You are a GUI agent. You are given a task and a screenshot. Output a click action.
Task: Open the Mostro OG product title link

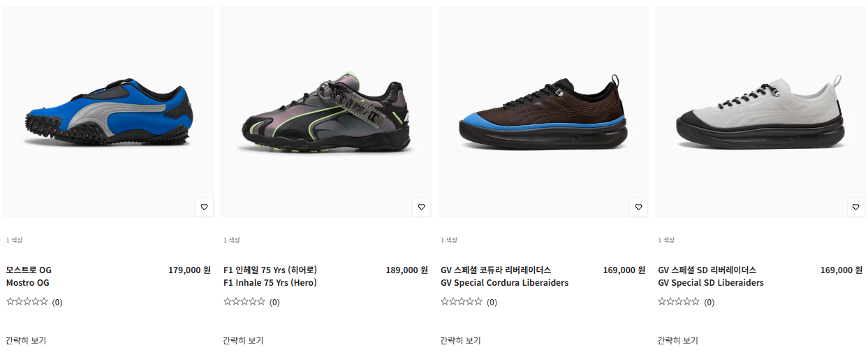pyautogui.click(x=29, y=277)
